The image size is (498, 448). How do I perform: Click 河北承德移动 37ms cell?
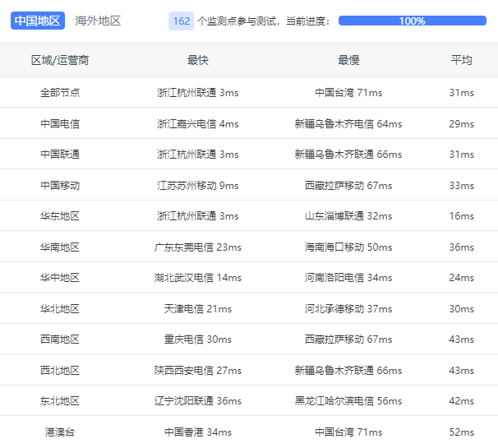click(348, 308)
